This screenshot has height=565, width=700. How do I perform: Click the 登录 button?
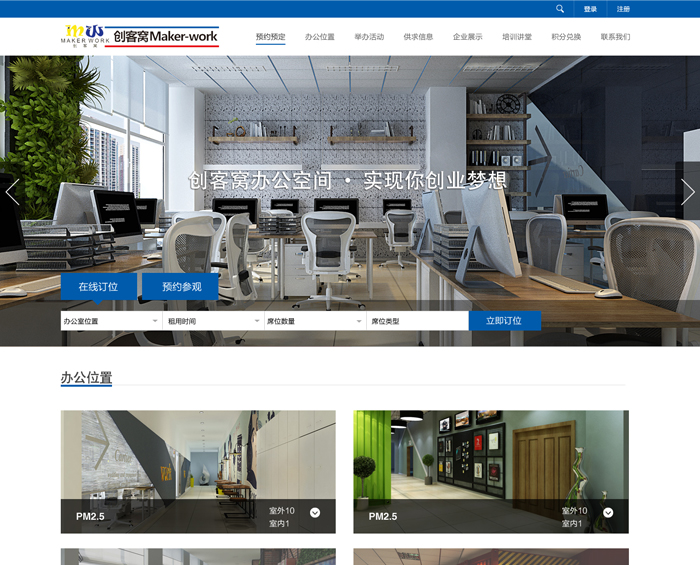click(x=590, y=9)
